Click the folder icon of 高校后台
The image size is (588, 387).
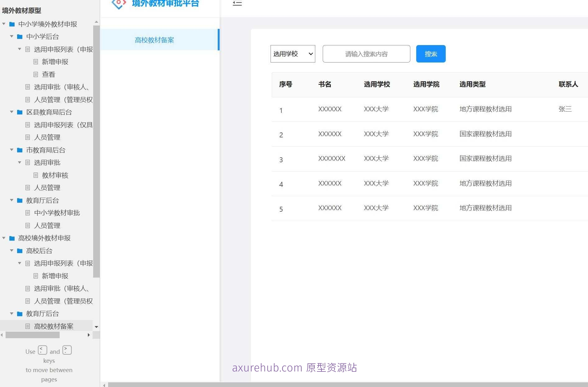19,251
